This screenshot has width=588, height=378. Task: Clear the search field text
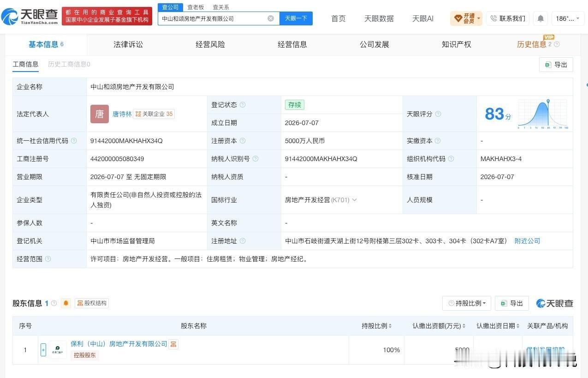[271, 18]
